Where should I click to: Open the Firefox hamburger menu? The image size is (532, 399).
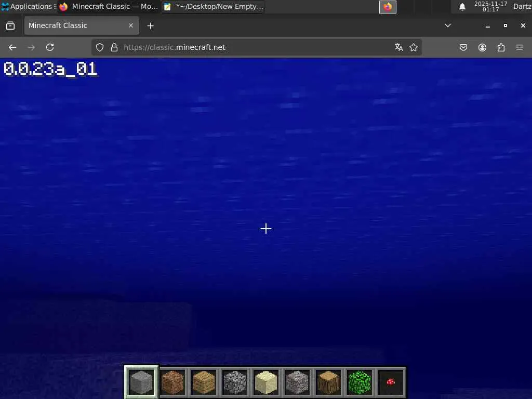coord(520,47)
